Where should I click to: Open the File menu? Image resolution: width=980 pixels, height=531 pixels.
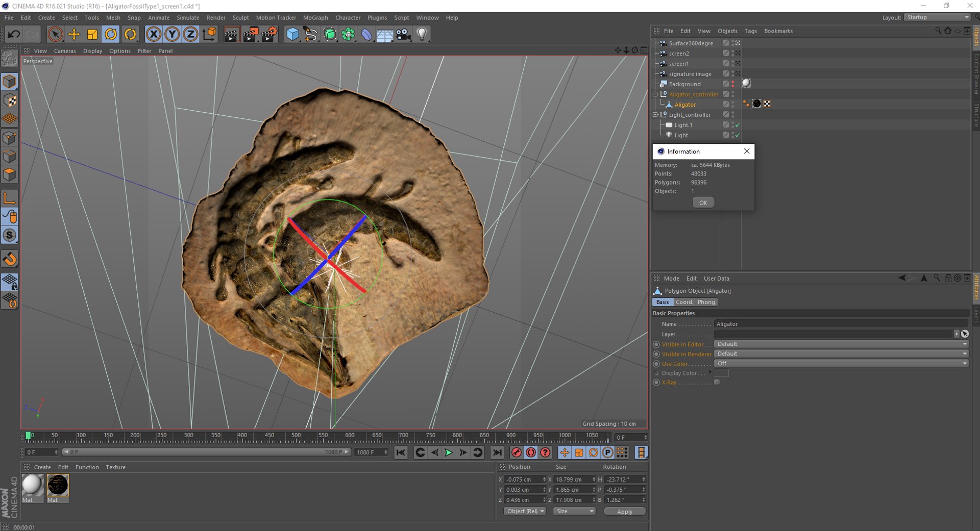click(x=9, y=17)
